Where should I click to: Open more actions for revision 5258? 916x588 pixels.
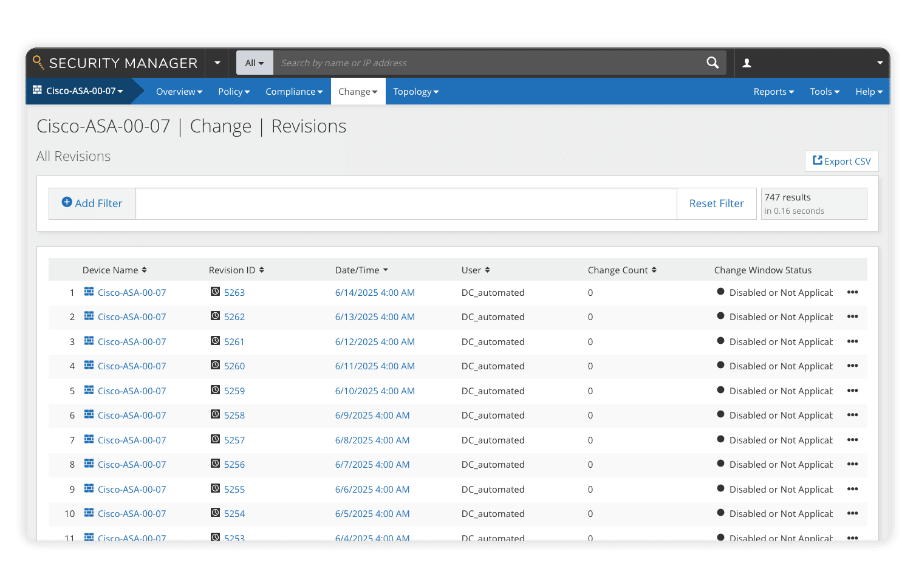pyautogui.click(x=853, y=415)
